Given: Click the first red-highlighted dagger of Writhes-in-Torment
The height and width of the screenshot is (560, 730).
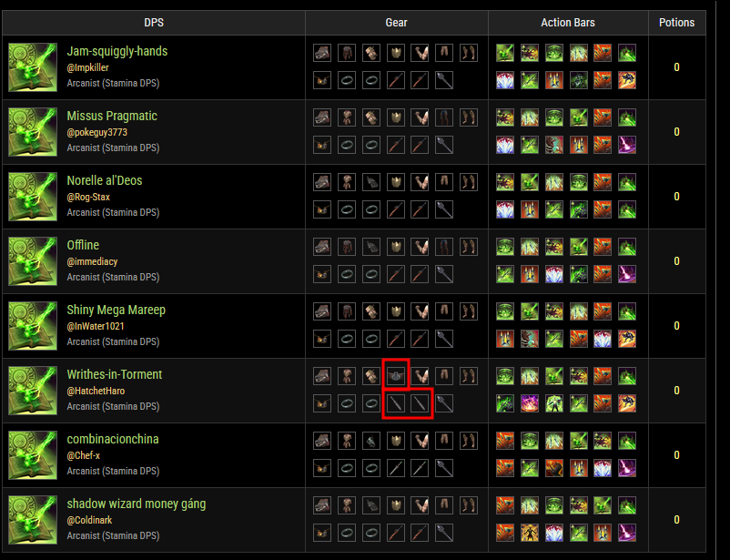Looking at the screenshot, I should [396, 403].
